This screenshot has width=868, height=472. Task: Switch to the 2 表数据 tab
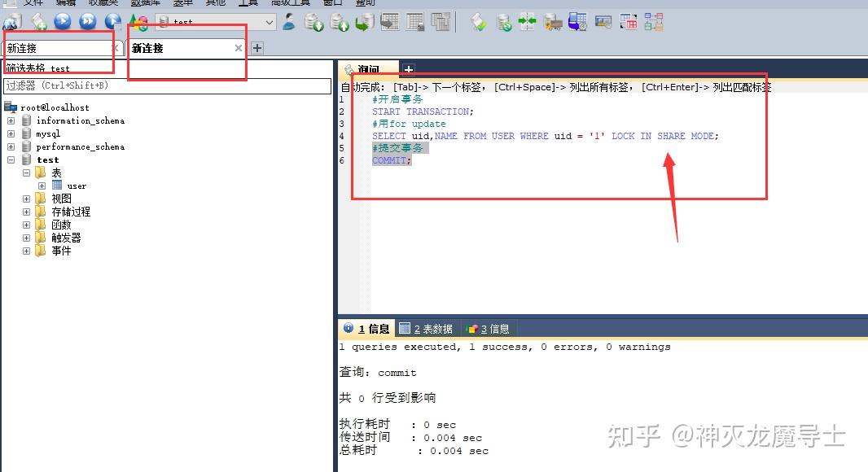(x=427, y=328)
